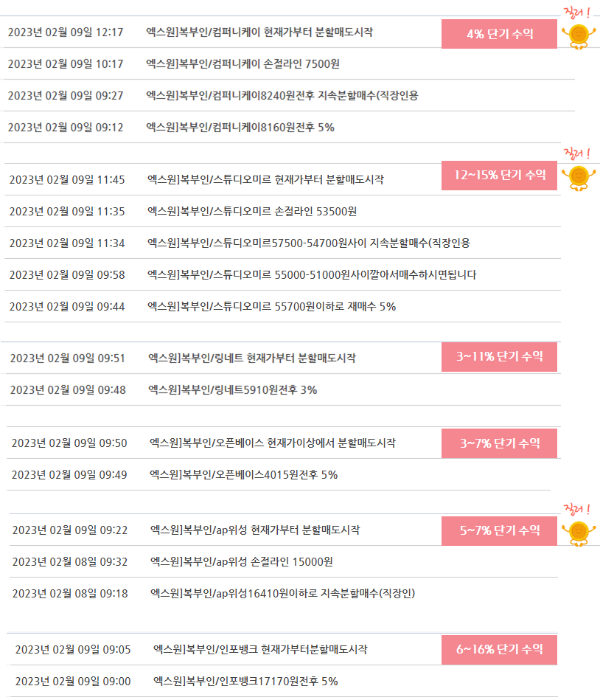600x700 pixels.
Task: Open 스튜디오미르 55700원이하로 재매수 5% message
Action: 272,306
